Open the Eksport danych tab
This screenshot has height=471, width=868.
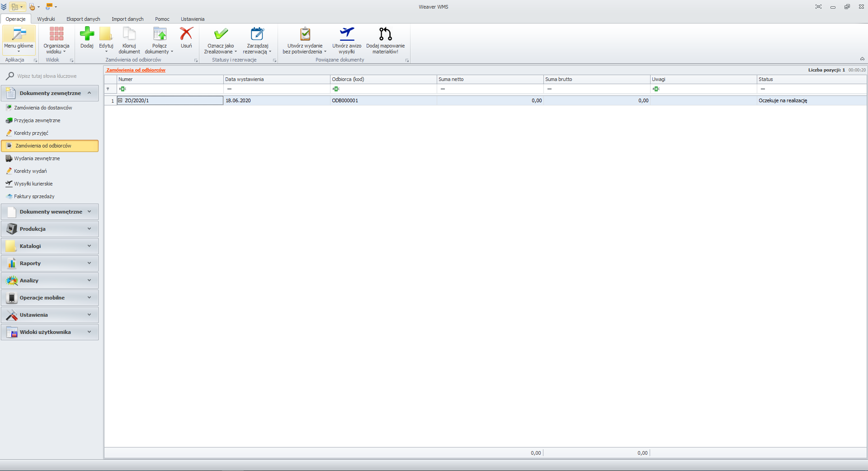83,19
